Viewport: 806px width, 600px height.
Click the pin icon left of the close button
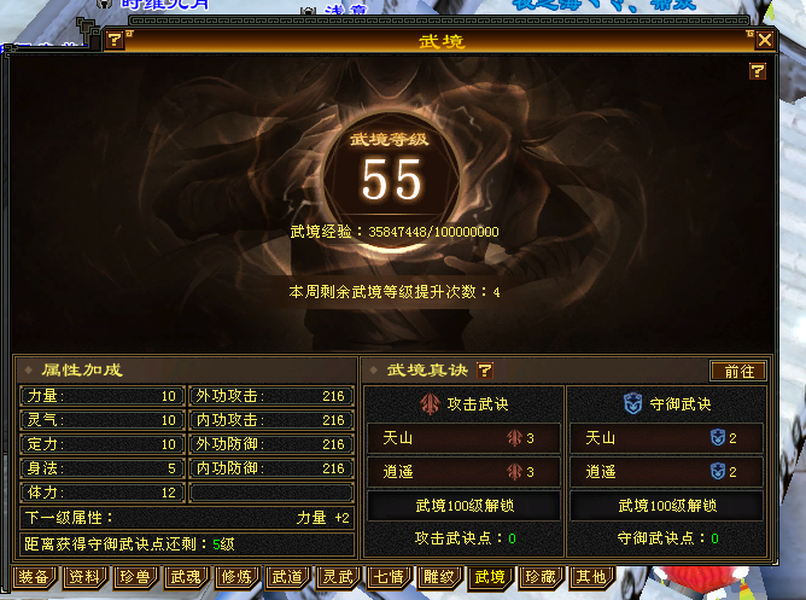[749, 35]
